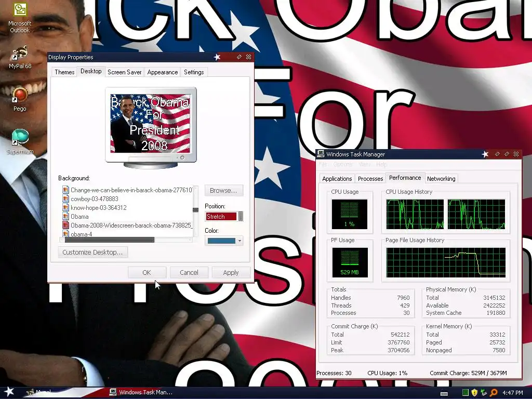The width and height of the screenshot is (532, 399).
Task: Click the icon next to obama-4 entry
Action: coord(65,233)
